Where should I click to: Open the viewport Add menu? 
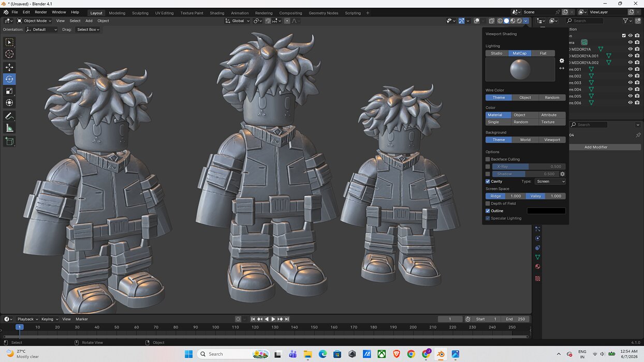pos(89,21)
